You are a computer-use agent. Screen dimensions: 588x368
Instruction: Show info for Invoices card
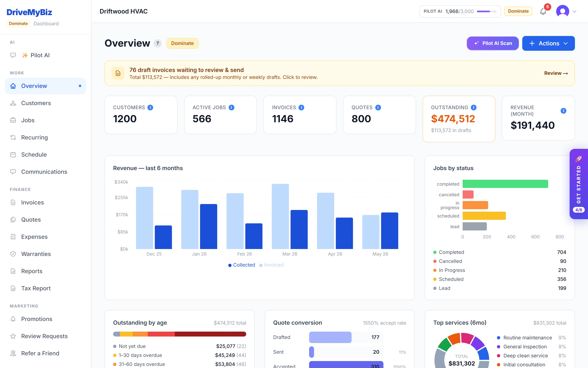tap(301, 107)
